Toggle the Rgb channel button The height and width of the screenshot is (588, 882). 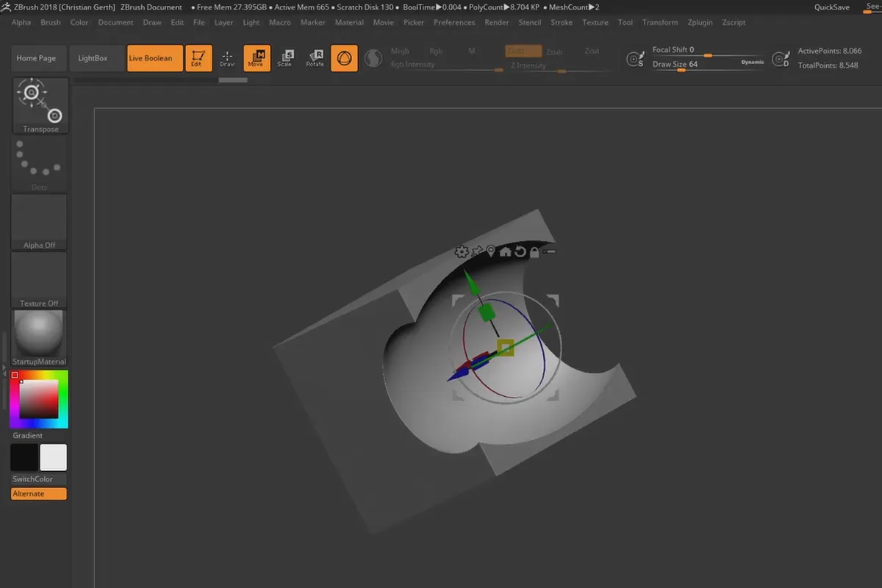[437, 51]
